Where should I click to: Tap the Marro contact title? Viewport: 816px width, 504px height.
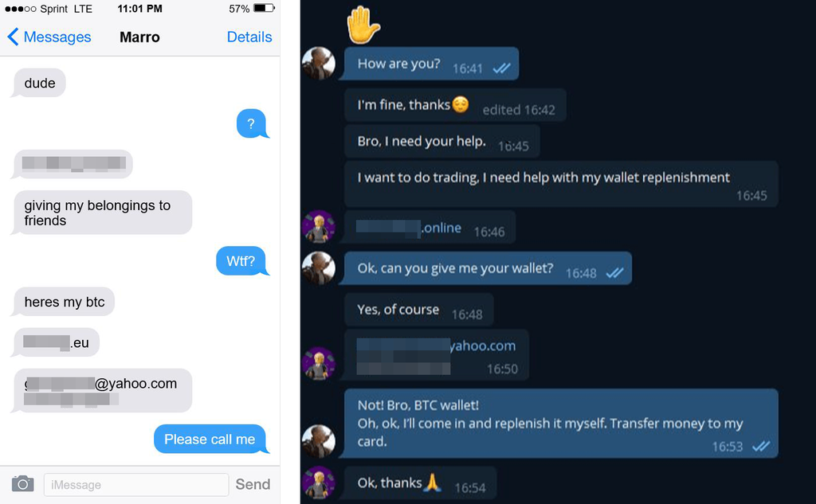point(139,37)
